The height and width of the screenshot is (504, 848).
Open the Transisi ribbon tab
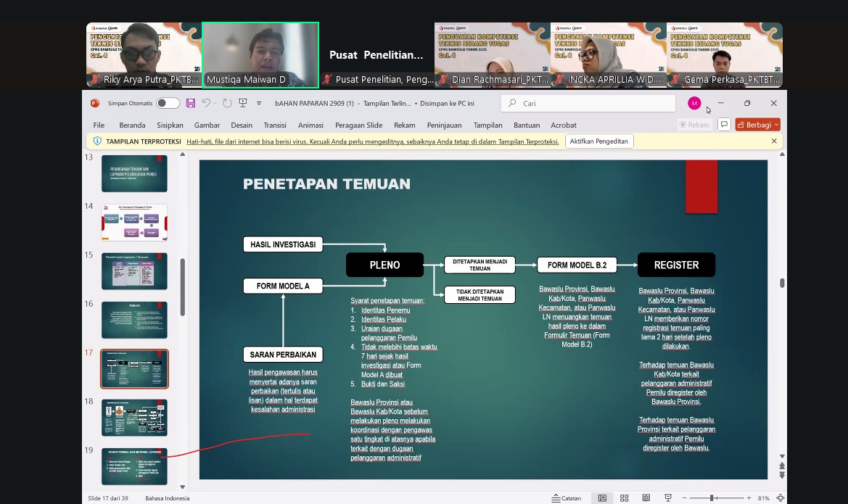point(275,125)
